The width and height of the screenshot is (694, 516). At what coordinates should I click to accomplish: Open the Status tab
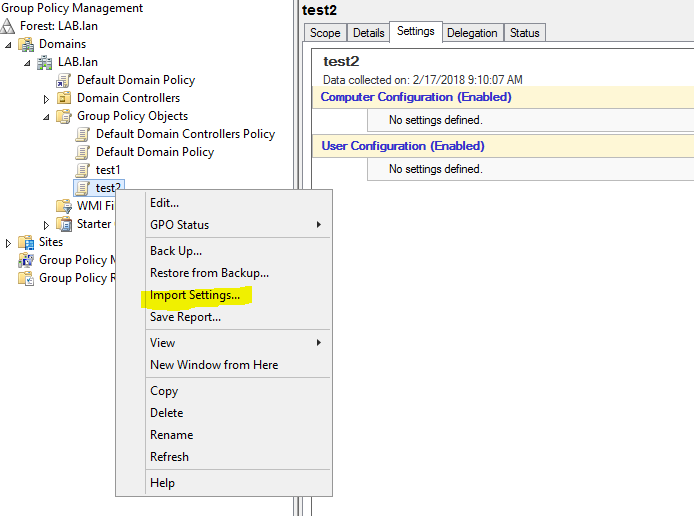tap(525, 33)
